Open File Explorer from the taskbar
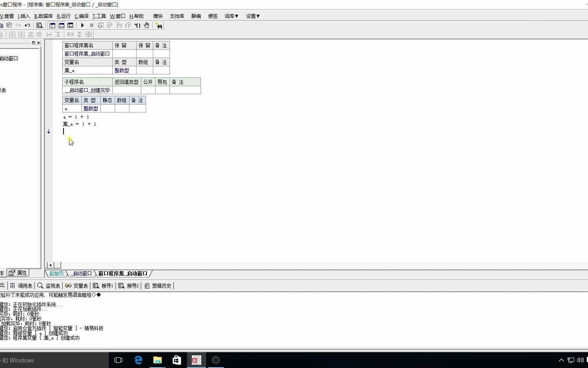The height and width of the screenshot is (368, 588). 158,360
